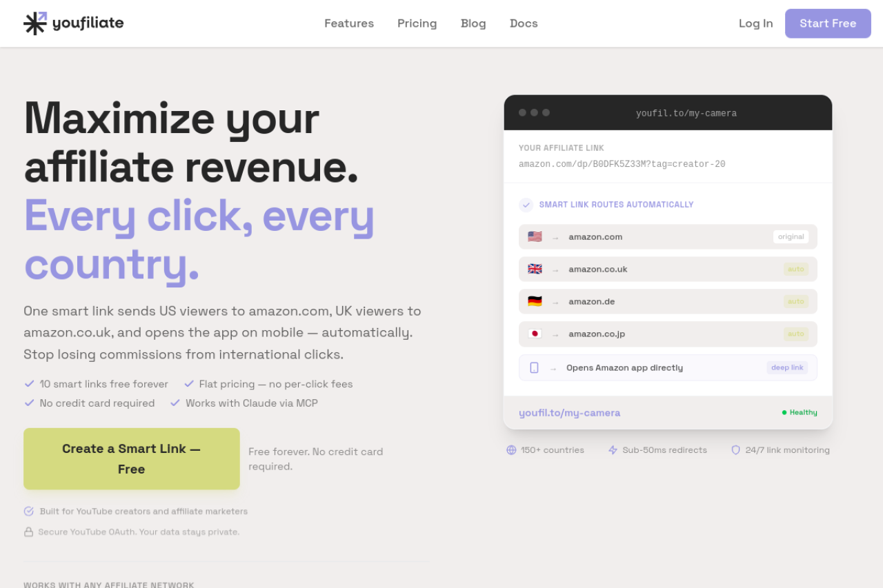The width and height of the screenshot is (883, 588).
Task: Click Free forever. No credit card required note
Action: coord(316,459)
